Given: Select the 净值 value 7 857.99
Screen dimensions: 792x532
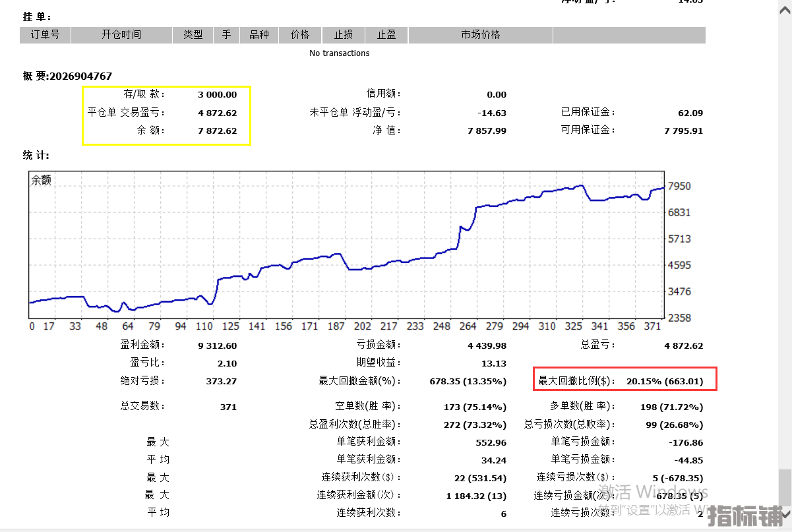Looking at the screenshot, I should (x=487, y=131).
